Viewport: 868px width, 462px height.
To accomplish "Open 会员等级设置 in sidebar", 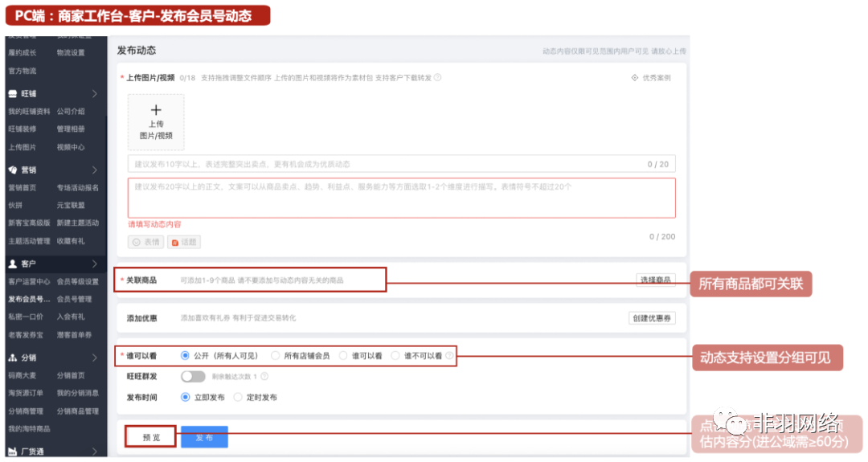I will [78, 282].
